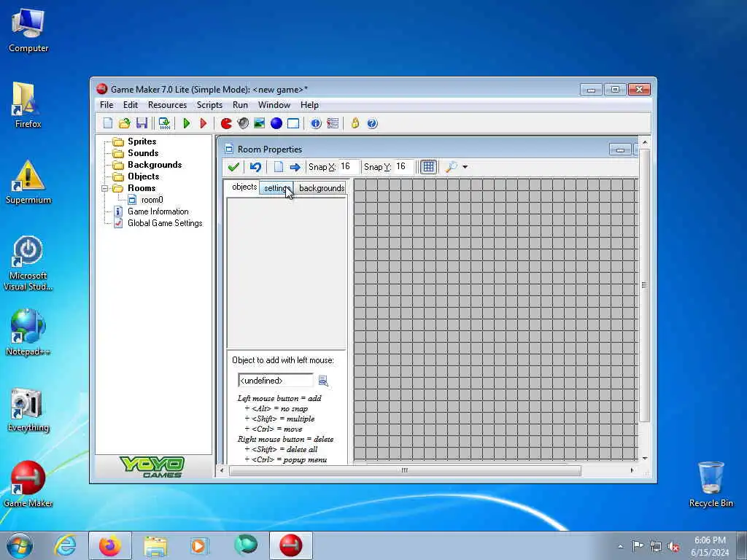Open the main toolbar Game Information icon
The height and width of the screenshot is (560, 747).
(316, 123)
